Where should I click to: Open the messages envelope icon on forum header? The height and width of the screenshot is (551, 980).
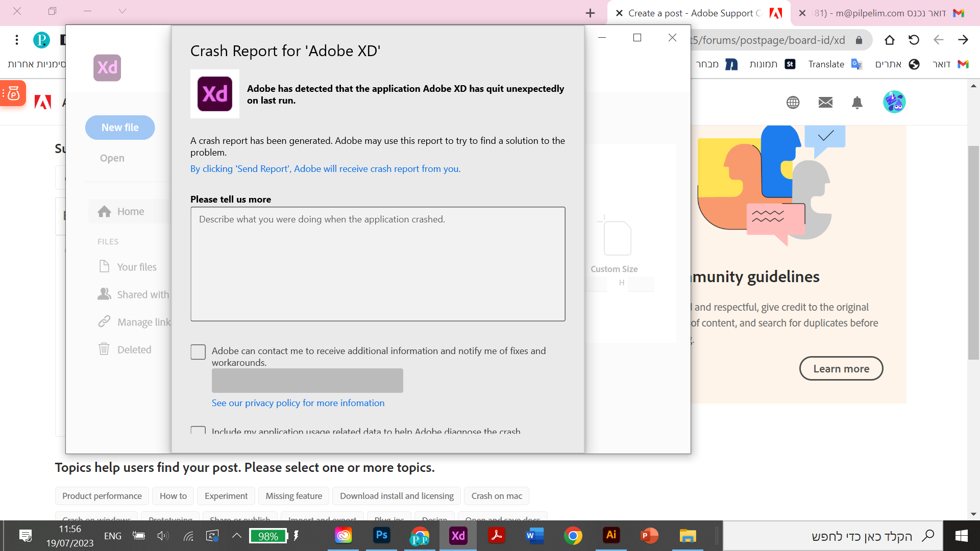tap(825, 102)
